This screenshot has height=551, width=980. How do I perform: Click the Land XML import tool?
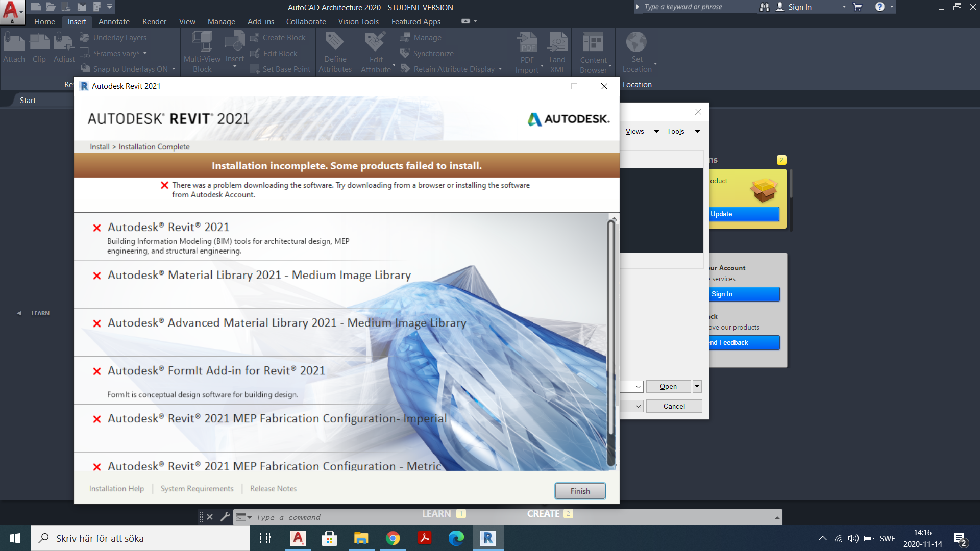[x=557, y=52]
